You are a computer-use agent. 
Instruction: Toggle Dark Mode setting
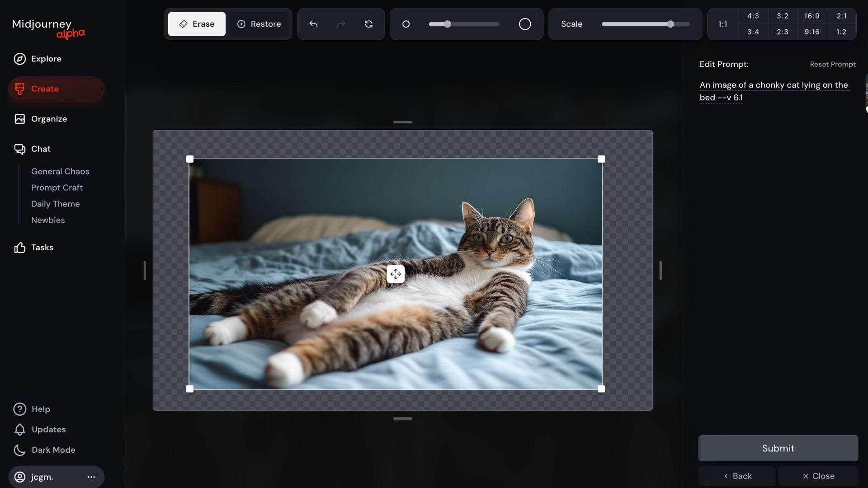[x=53, y=450]
